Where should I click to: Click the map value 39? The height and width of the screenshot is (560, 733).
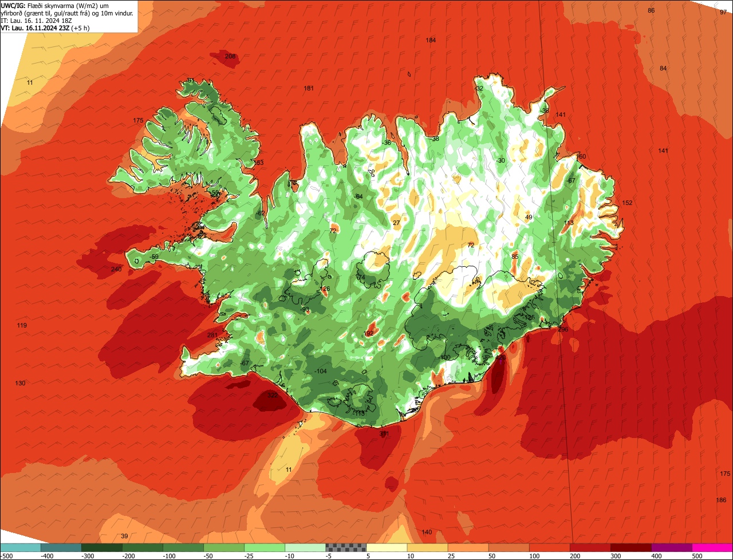click(x=125, y=536)
